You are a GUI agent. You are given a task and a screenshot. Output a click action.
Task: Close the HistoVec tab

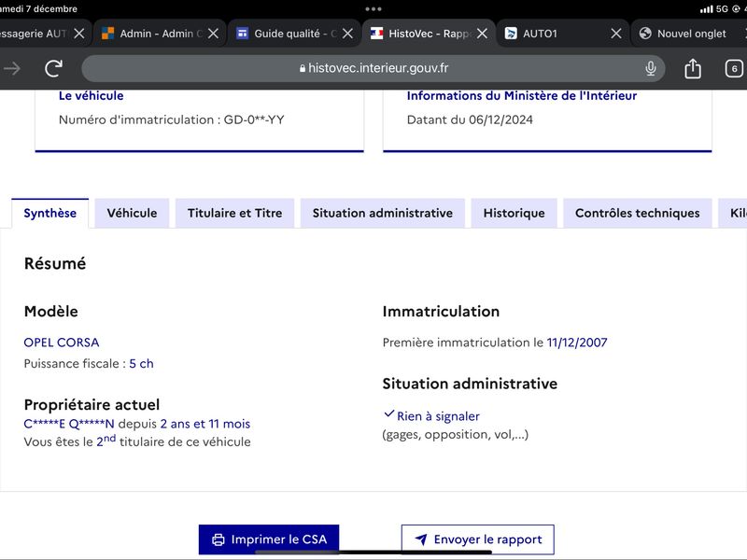(482, 34)
